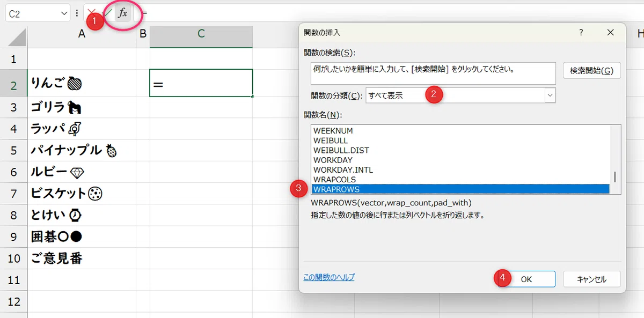This screenshot has width=644, height=318.
Task: Click cell containing ラッパ
Action: click(x=82, y=129)
